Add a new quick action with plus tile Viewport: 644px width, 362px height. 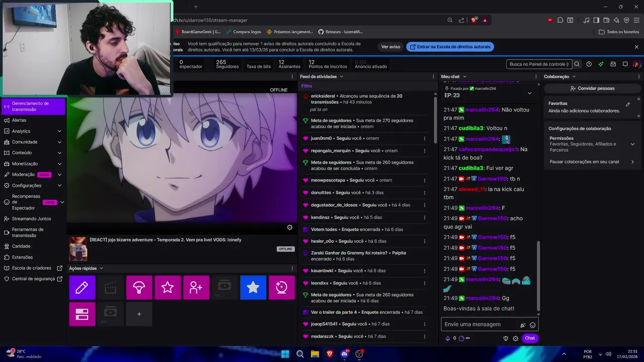[x=139, y=314]
